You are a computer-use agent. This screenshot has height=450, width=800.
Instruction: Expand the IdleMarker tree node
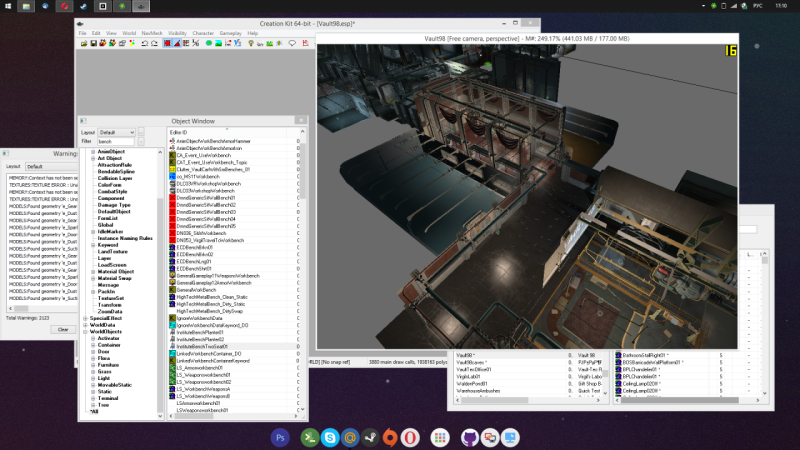coord(93,232)
